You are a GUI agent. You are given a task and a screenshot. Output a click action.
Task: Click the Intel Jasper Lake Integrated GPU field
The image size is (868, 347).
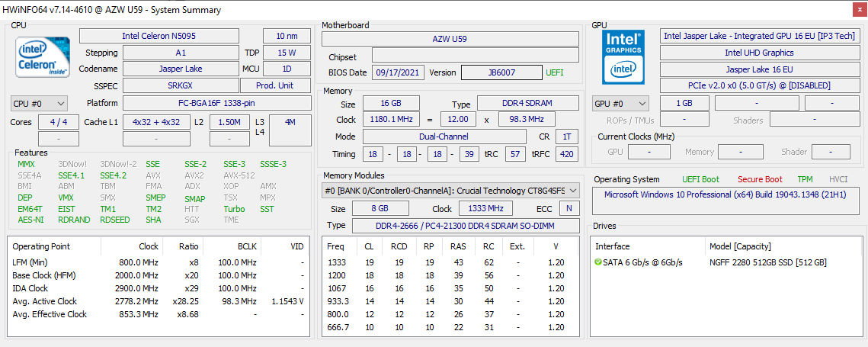pyautogui.click(x=759, y=36)
